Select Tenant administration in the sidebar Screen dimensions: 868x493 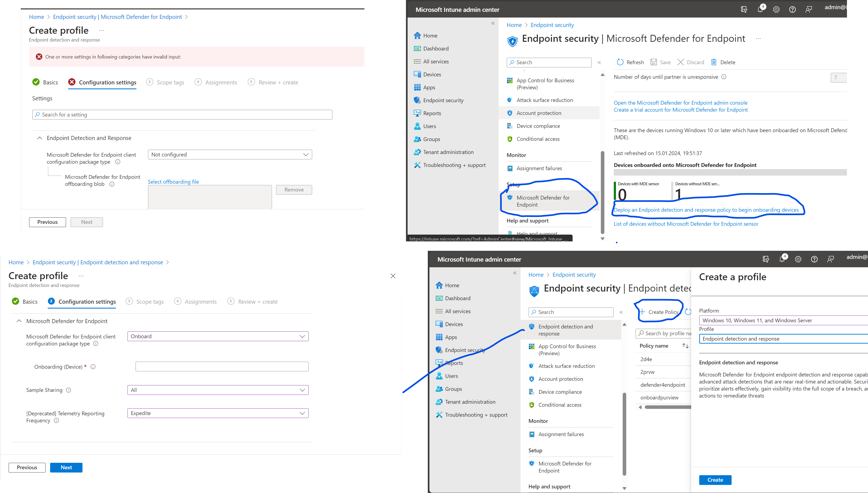point(448,152)
